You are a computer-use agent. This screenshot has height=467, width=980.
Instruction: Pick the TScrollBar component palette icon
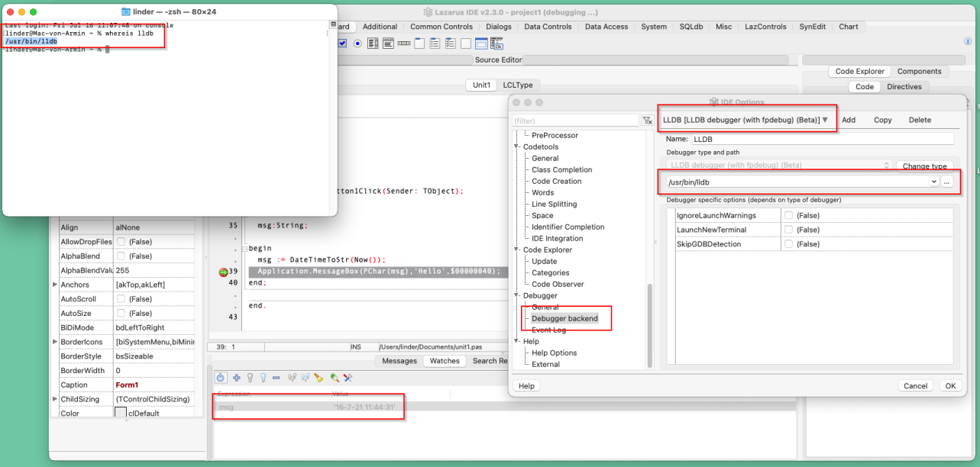(404, 43)
